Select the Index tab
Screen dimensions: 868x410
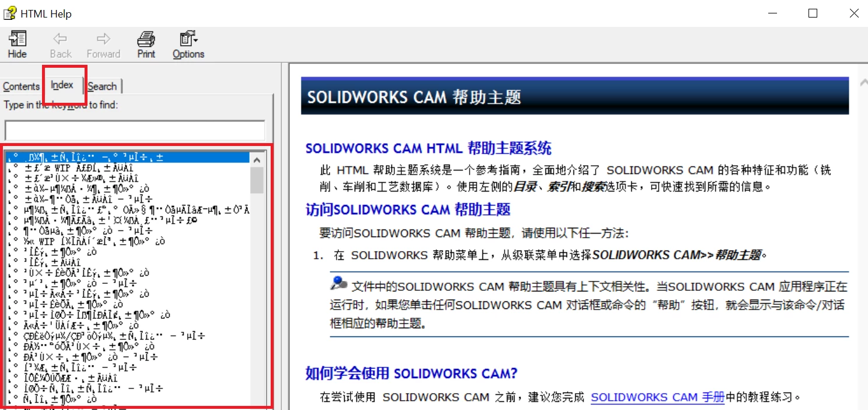tap(62, 85)
